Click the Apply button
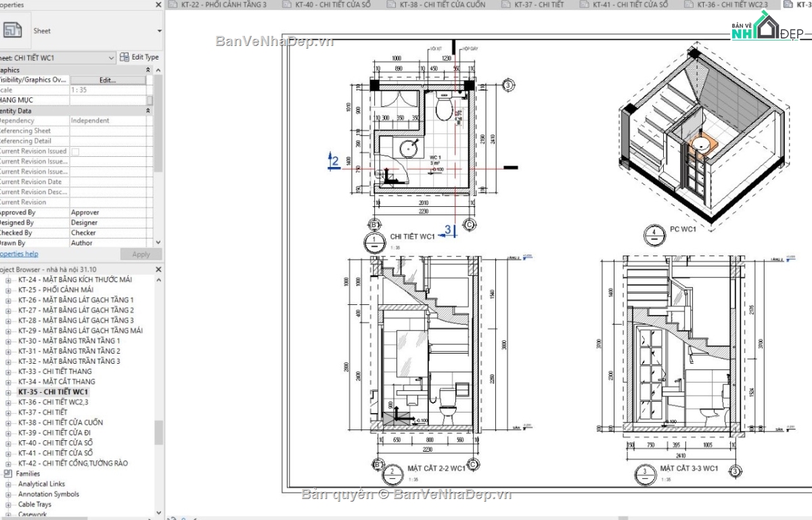This screenshot has width=812, height=520. coord(141,254)
